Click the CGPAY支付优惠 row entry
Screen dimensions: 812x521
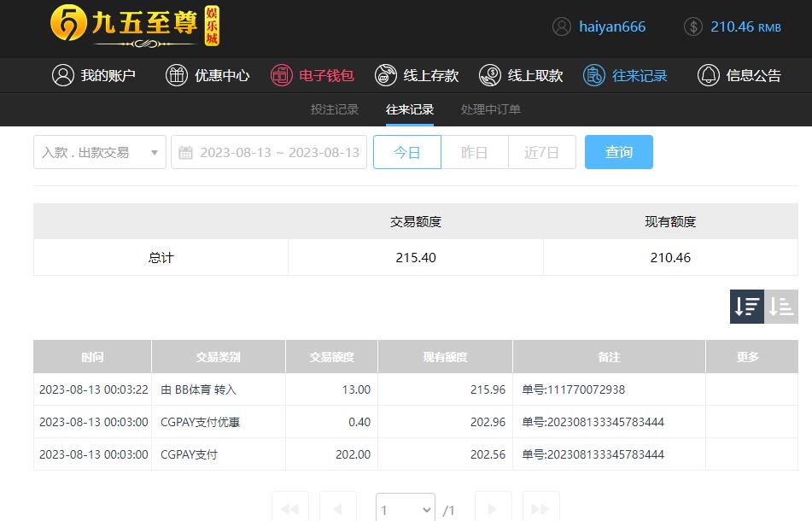point(200,422)
